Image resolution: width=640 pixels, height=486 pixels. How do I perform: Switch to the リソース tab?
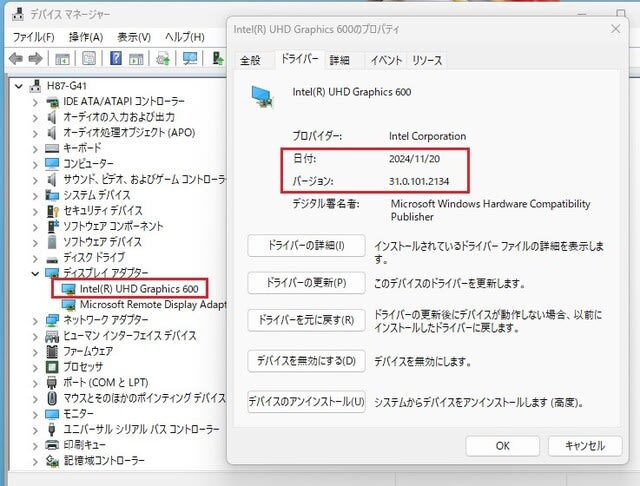[x=427, y=60]
